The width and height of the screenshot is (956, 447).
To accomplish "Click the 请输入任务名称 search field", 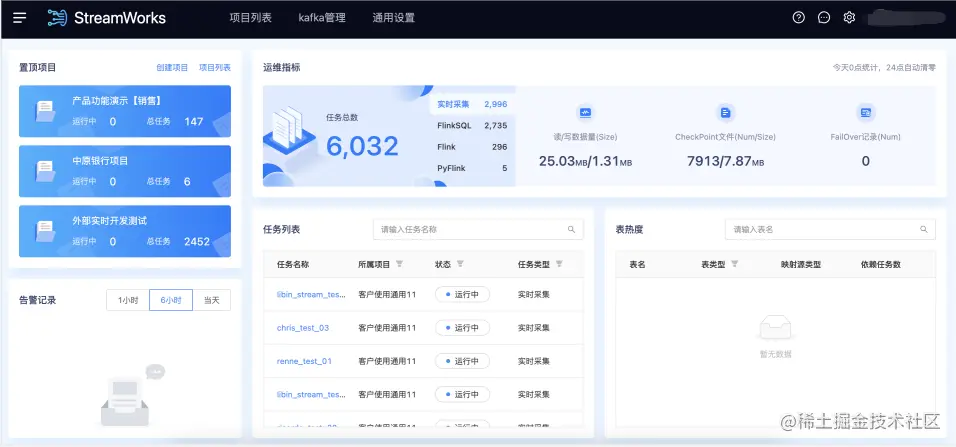I will pos(478,230).
